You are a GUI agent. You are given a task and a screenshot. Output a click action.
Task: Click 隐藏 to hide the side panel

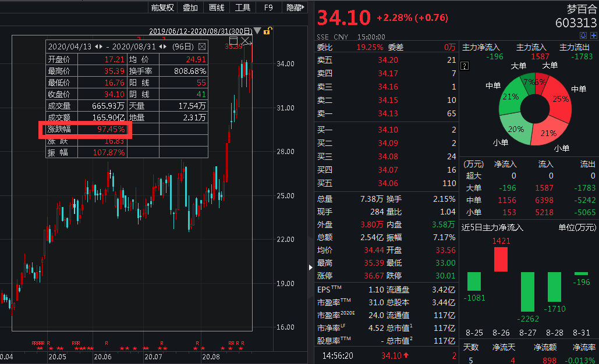point(295,7)
